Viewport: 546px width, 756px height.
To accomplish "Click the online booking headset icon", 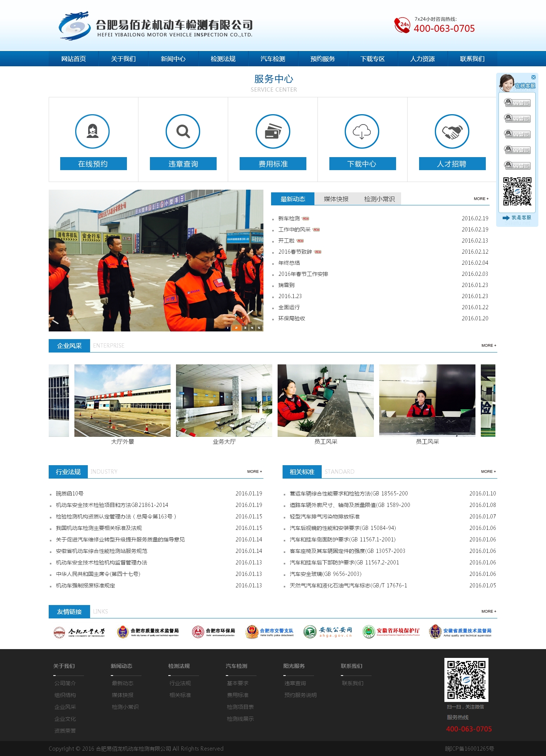I will [92, 131].
